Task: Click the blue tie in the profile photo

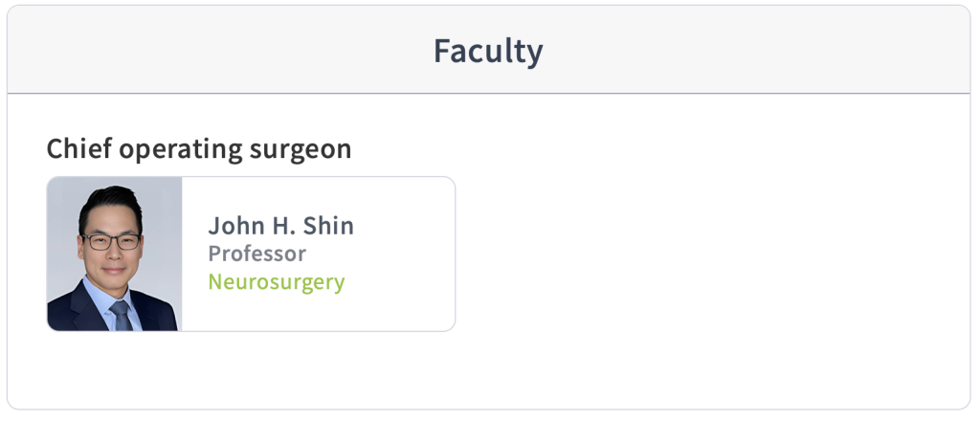Action: pyautogui.click(x=120, y=316)
